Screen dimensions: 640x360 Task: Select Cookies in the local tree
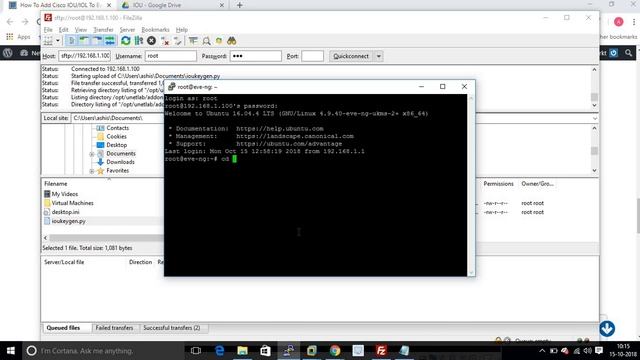click(116, 137)
